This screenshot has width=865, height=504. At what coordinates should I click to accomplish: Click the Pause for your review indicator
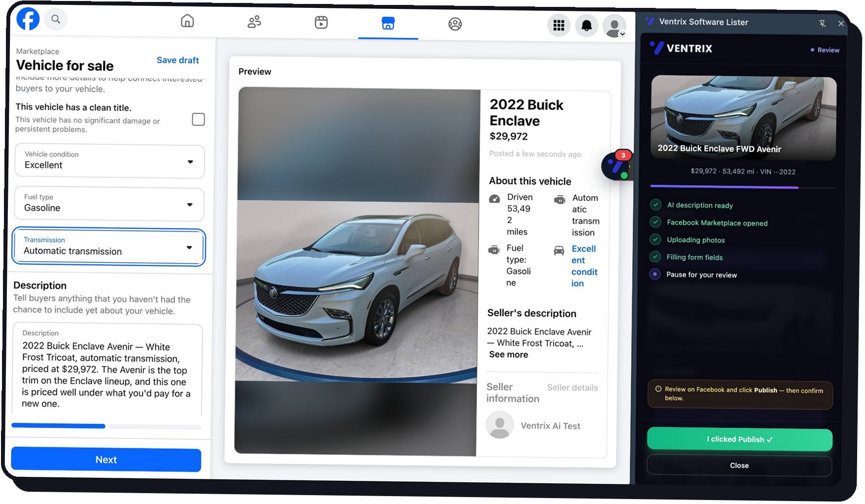pyautogui.click(x=655, y=274)
